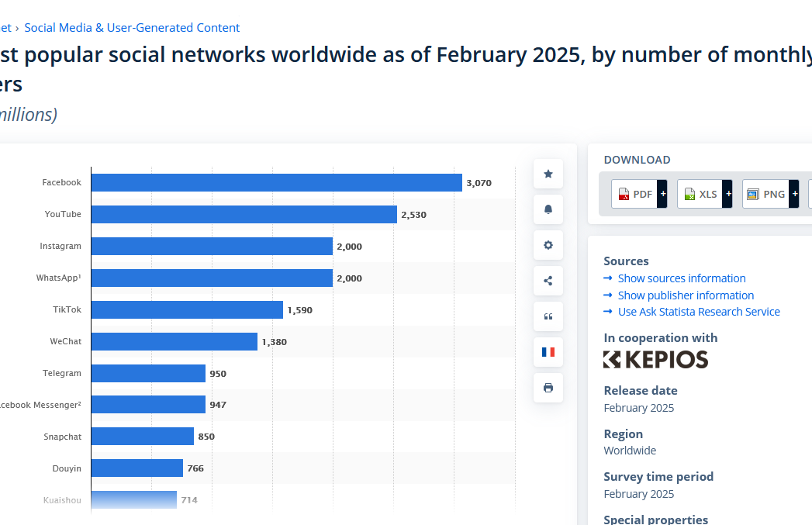Screen dimensions: 812x525
Task: Click the 2,530 value label
Action: 414,215
